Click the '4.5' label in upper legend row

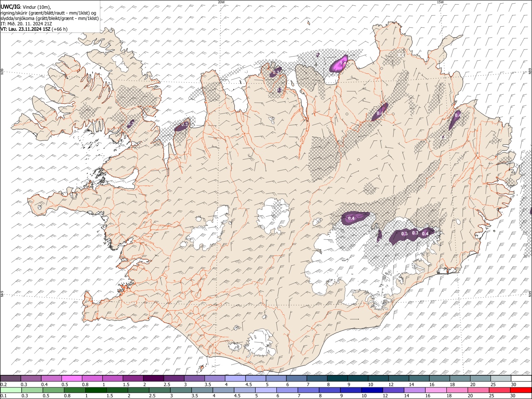tap(249, 384)
